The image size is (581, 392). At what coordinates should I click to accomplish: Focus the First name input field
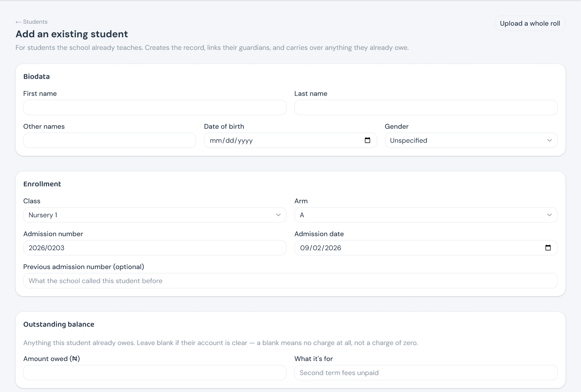coord(155,107)
